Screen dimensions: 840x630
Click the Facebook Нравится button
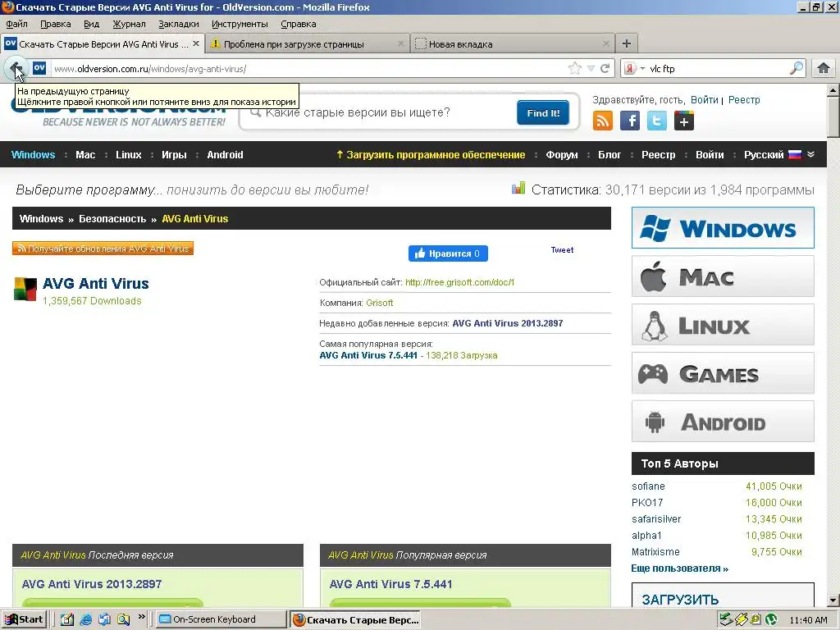[x=448, y=253]
